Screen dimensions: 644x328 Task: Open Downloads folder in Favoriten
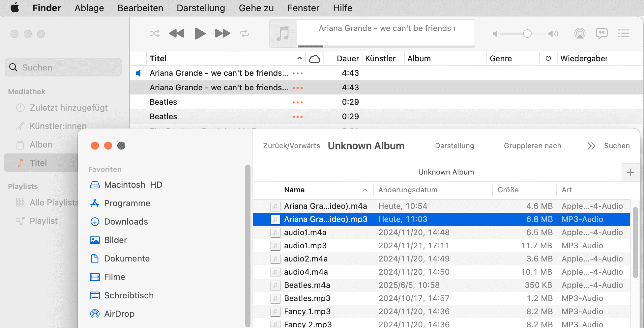tap(126, 222)
